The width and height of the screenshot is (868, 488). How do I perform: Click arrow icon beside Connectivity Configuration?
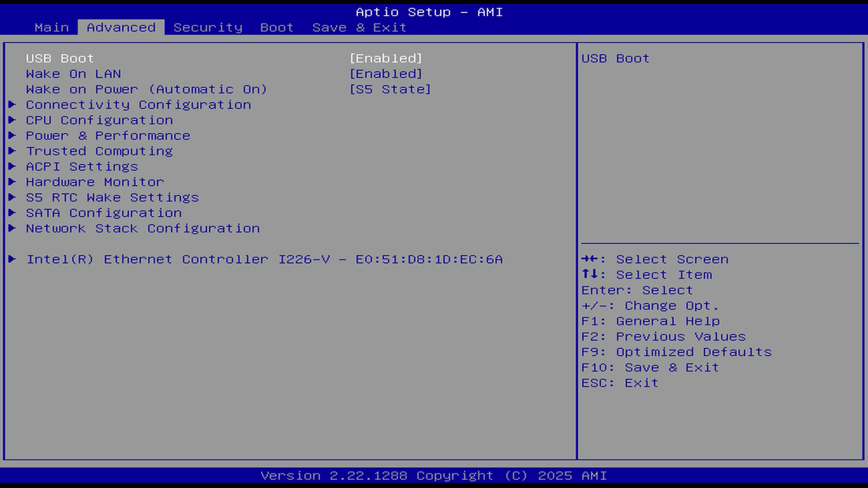coord(12,105)
